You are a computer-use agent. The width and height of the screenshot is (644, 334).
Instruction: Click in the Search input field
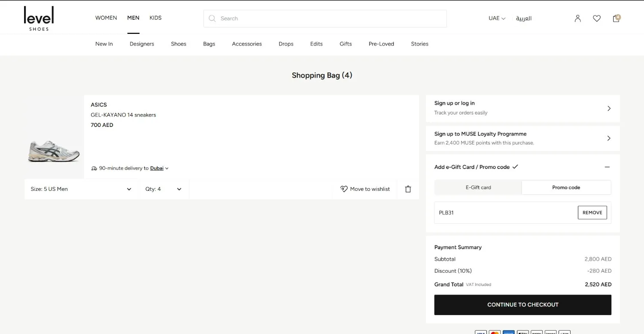tap(325, 18)
